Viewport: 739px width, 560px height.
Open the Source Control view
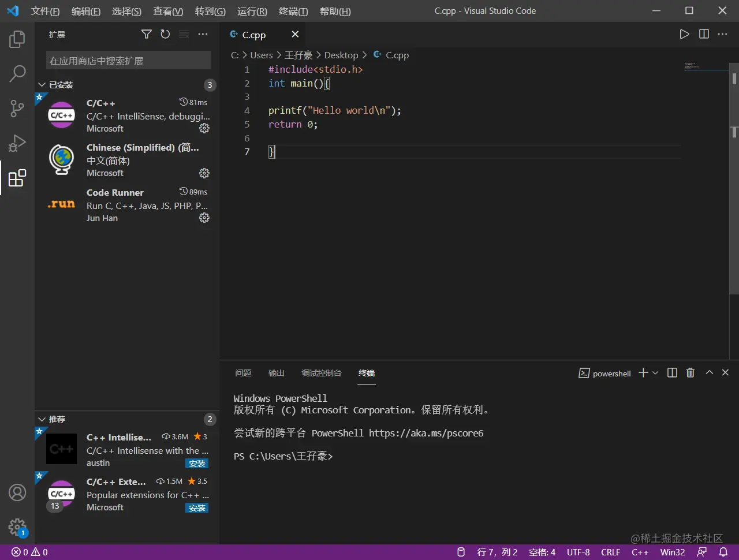click(17, 109)
